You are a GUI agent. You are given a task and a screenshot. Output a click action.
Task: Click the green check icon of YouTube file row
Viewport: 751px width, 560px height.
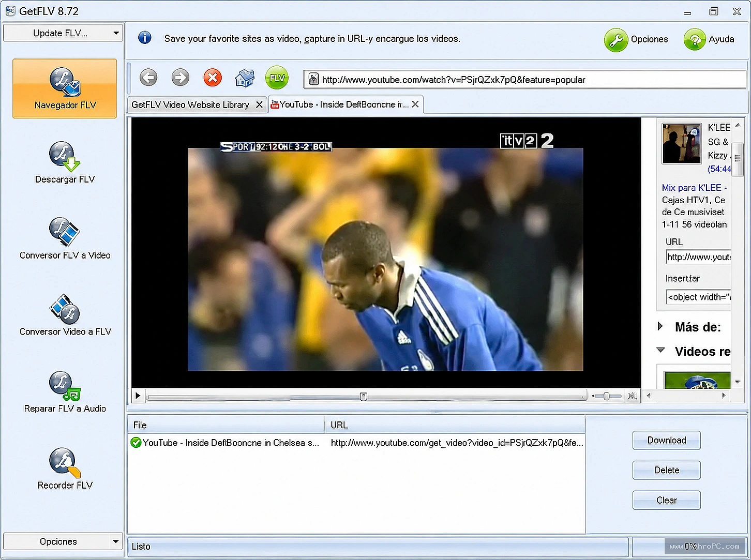pos(136,443)
